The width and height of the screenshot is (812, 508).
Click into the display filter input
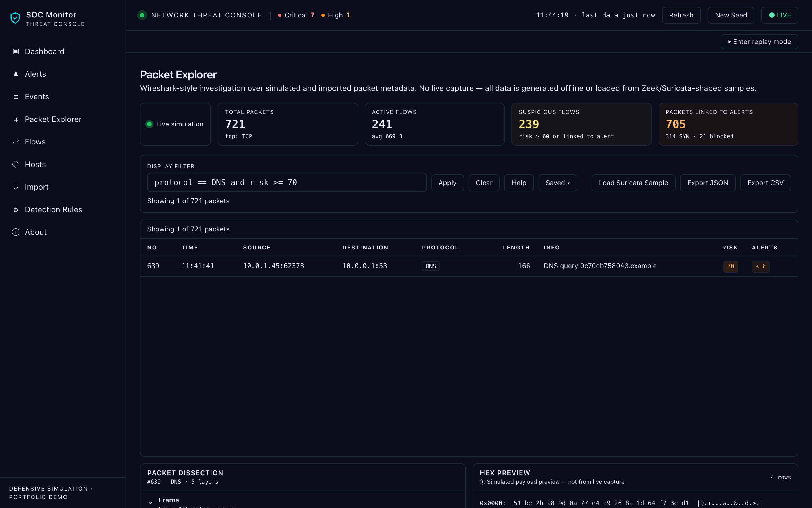click(287, 182)
